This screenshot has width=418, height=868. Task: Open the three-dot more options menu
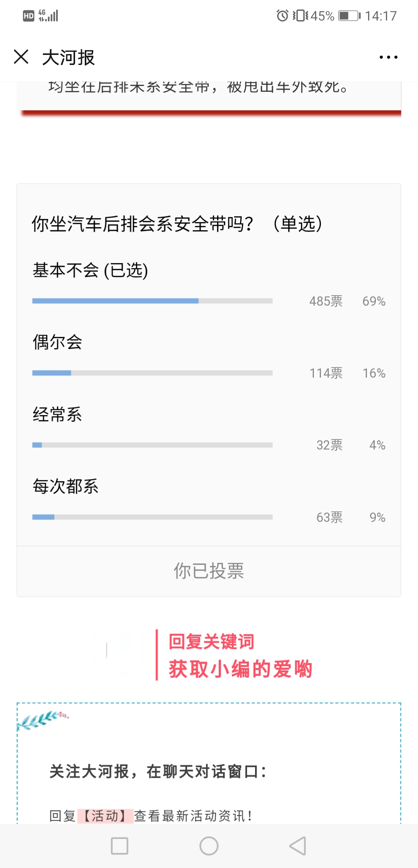(x=388, y=57)
